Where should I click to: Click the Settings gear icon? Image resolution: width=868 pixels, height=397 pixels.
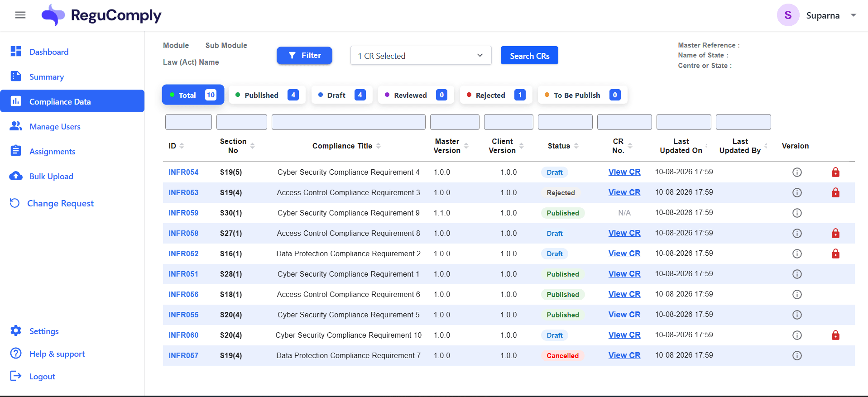16,331
